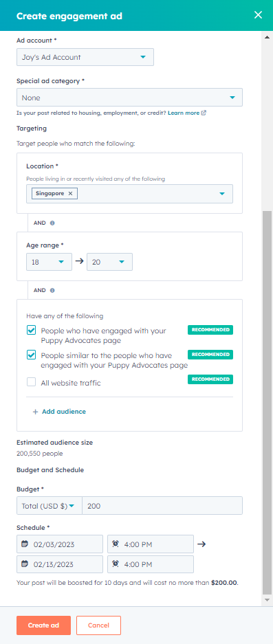Open the Ad account dropdown

click(85, 57)
